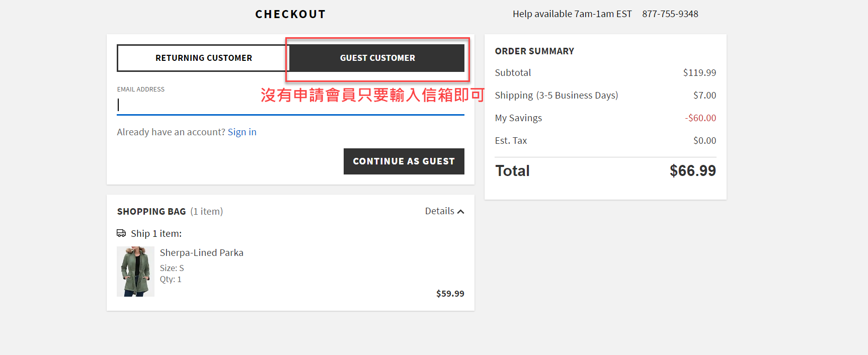Click the Shopping Bag heading
868x355 pixels.
click(x=151, y=212)
